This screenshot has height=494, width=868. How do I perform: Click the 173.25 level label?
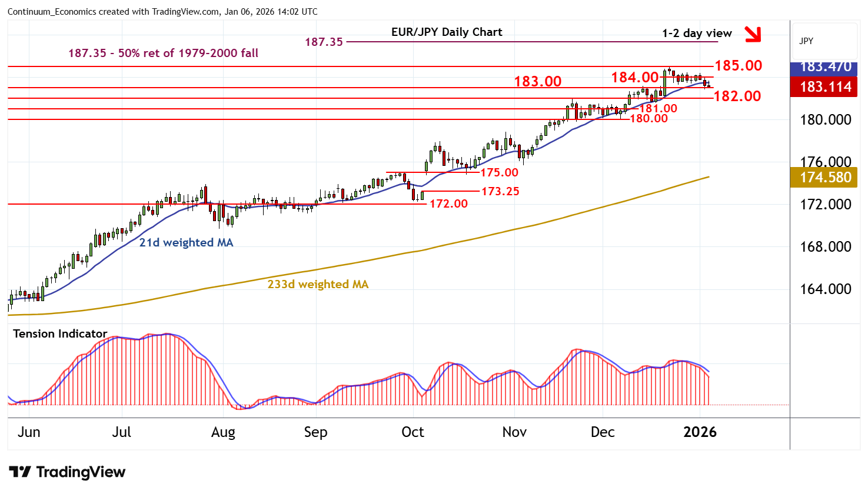pyautogui.click(x=500, y=191)
